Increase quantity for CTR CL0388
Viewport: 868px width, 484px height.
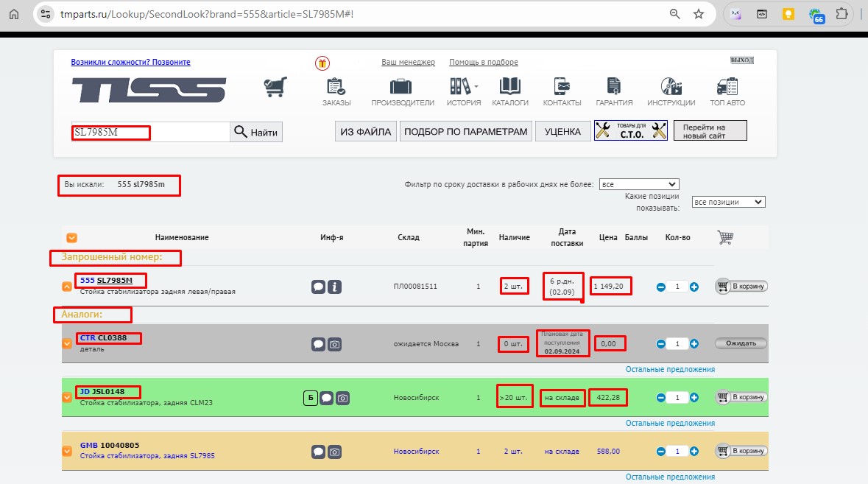click(x=694, y=344)
